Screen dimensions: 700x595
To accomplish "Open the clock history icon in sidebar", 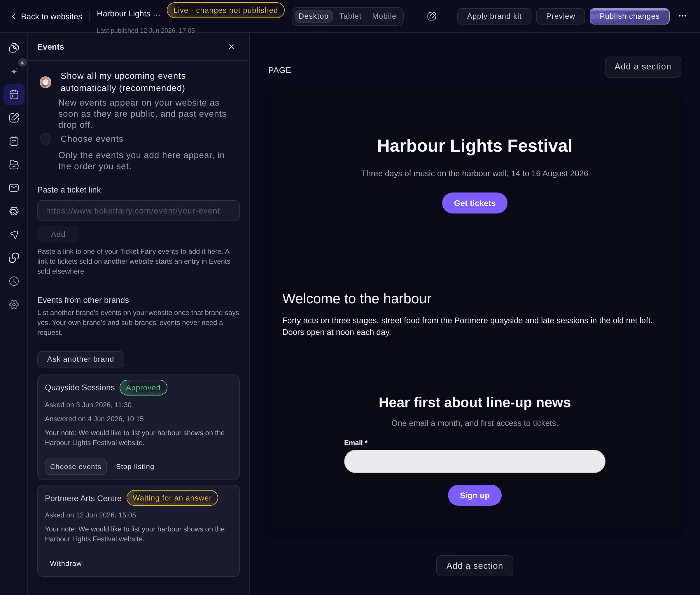I will (x=14, y=281).
